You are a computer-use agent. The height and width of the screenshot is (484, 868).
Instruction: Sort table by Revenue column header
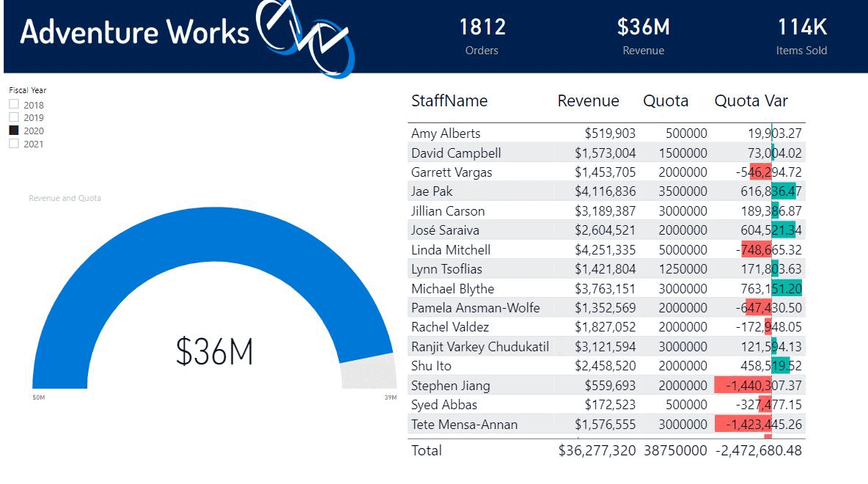coord(588,100)
